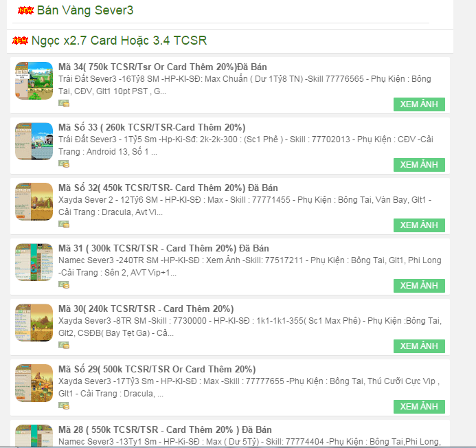Open thumbnail of Mã Số 32 Xayda account
This screenshot has width=476, height=448.
(34, 201)
